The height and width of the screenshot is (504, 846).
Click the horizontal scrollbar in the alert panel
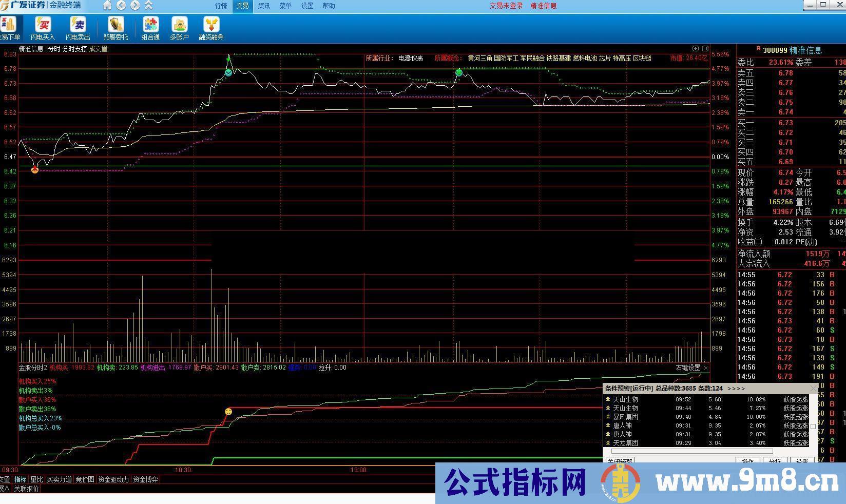(x=691, y=451)
